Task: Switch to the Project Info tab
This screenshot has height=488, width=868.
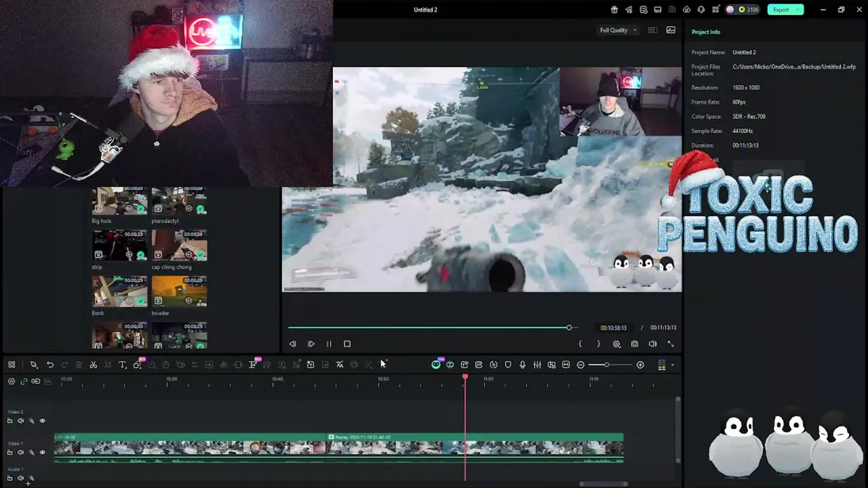Action: [706, 32]
